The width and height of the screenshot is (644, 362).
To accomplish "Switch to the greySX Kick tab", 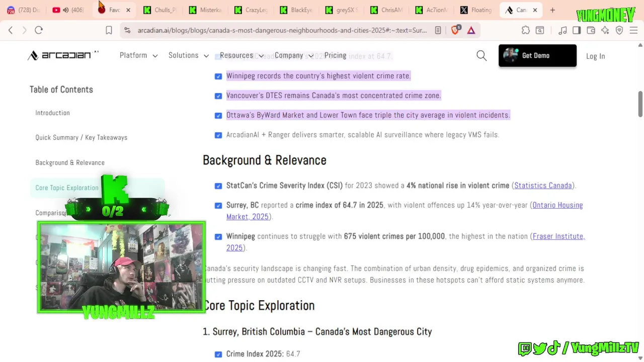I will pyautogui.click(x=342, y=10).
